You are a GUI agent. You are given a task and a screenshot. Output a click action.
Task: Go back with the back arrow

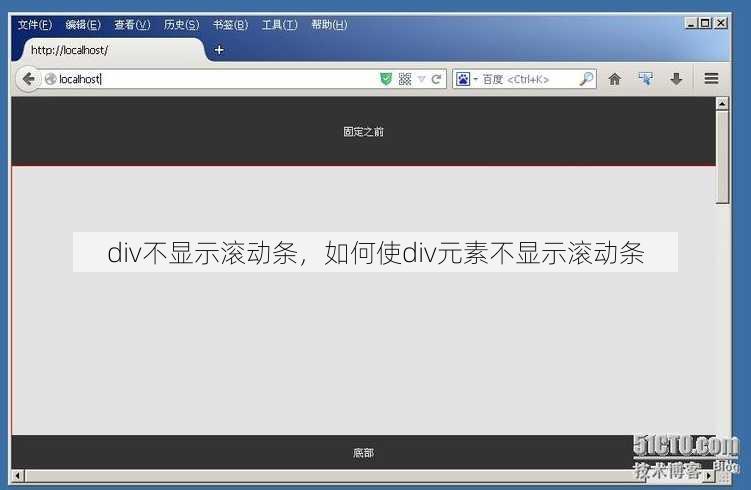coord(28,79)
